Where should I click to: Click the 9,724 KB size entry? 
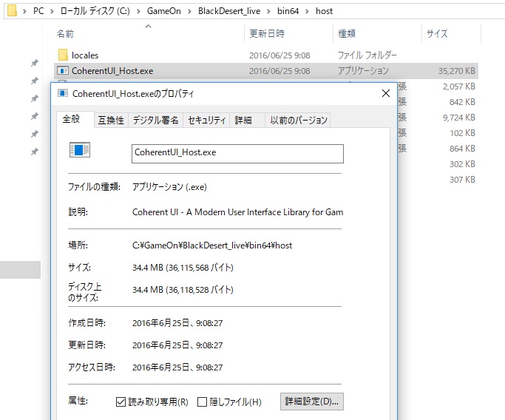tap(459, 118)
